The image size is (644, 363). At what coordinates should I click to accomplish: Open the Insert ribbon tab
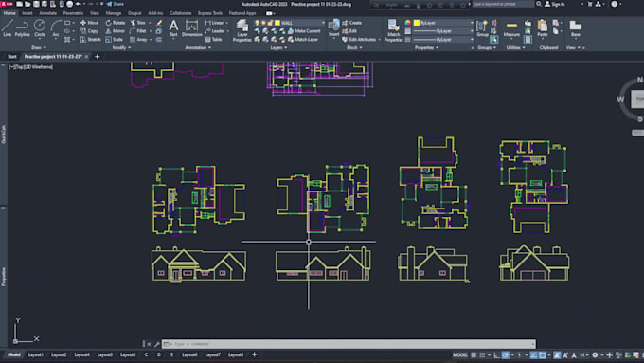tap(27, 13)
